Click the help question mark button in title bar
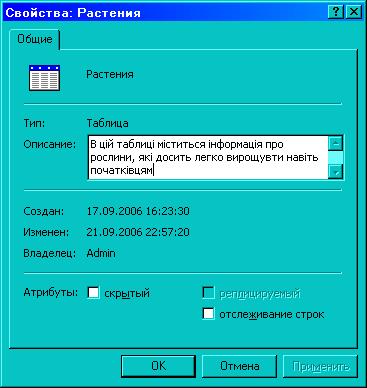The height and width of the screenshot is (388, 367). [336, 12]
